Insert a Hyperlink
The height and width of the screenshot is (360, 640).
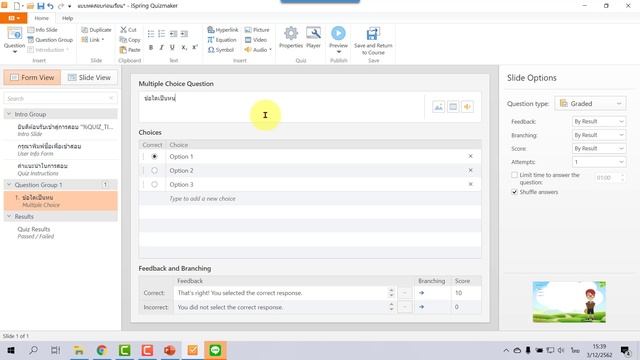point(222,30)
